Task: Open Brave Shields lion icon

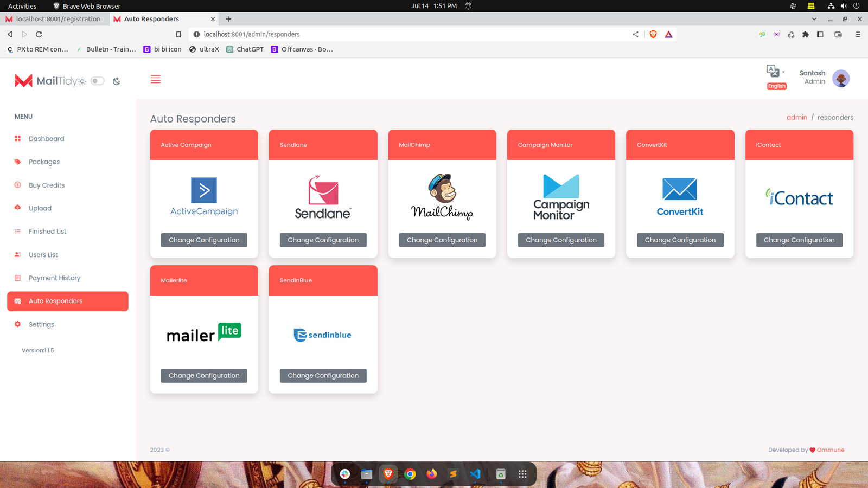Action: [x=653, y=34]
